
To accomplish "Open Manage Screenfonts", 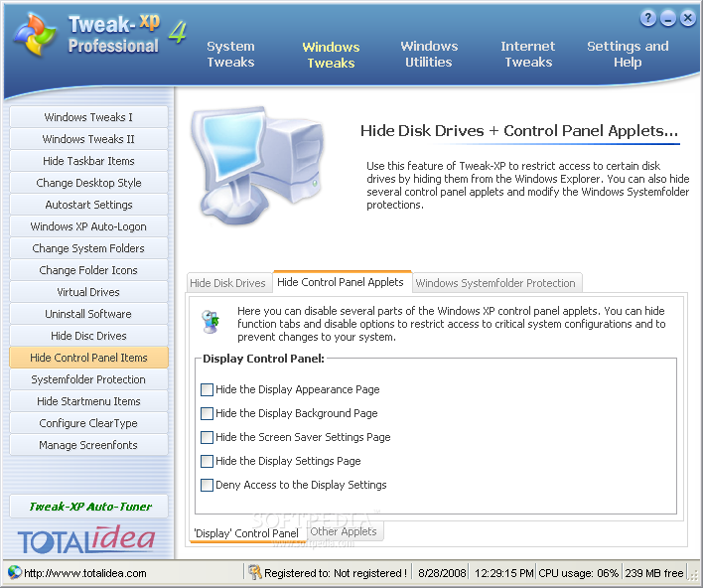I will coord(88,445).
